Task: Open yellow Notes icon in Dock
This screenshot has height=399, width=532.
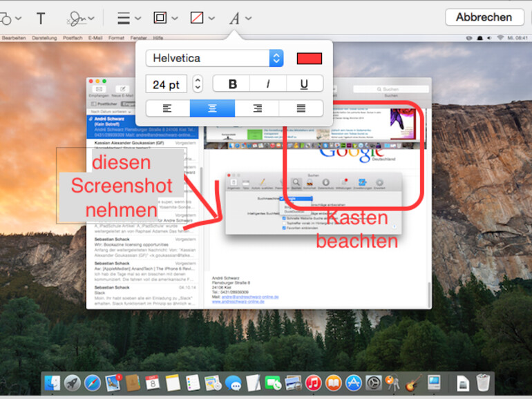Action: point(173,383)
